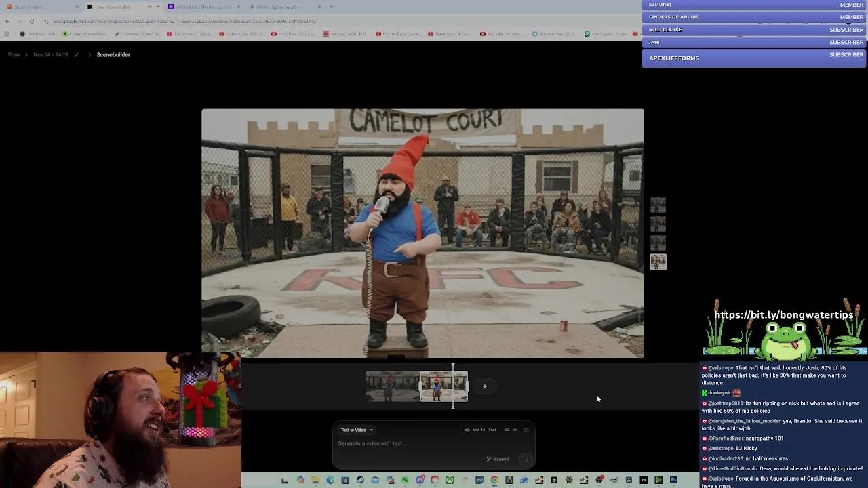Close the Suno AI Music tab
Viewport: 868px width, 488px height.
point(77,7)
